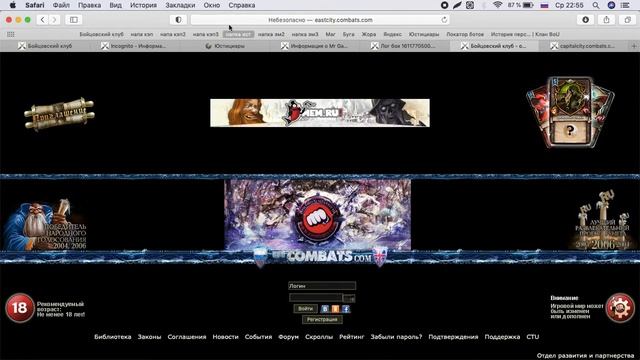The image size is (640, 360).
Task: Open the Юстициары bookmark in bar
Action: 424,34
